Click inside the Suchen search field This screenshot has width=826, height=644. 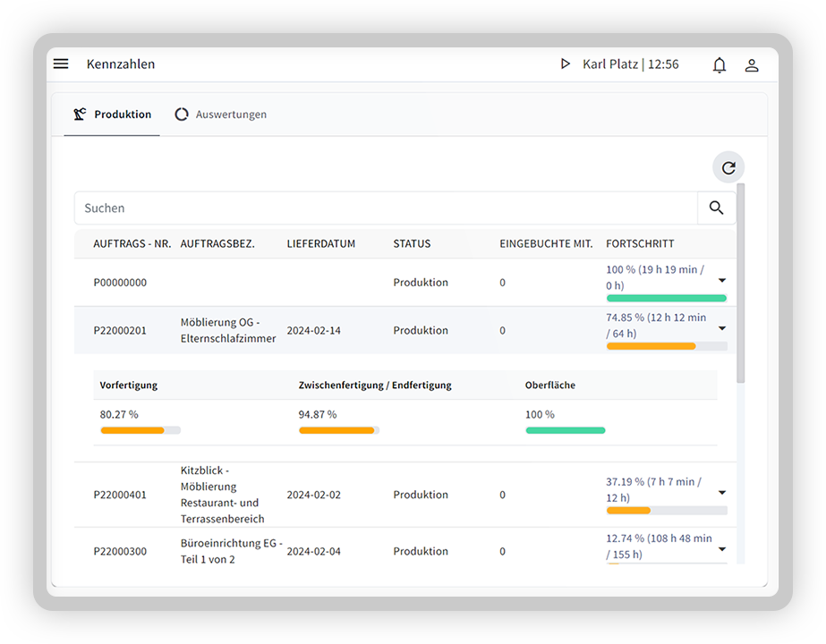point(268,208)
